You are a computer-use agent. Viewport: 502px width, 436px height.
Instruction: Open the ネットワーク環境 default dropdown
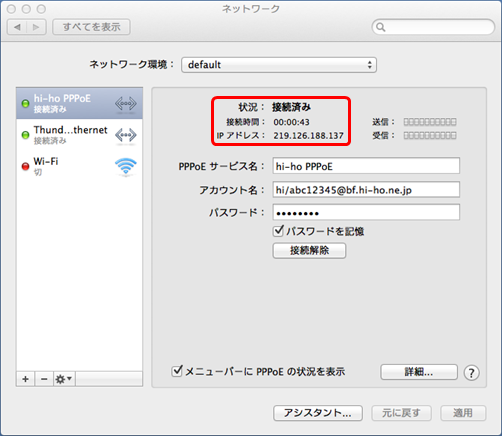click(279, 65)
